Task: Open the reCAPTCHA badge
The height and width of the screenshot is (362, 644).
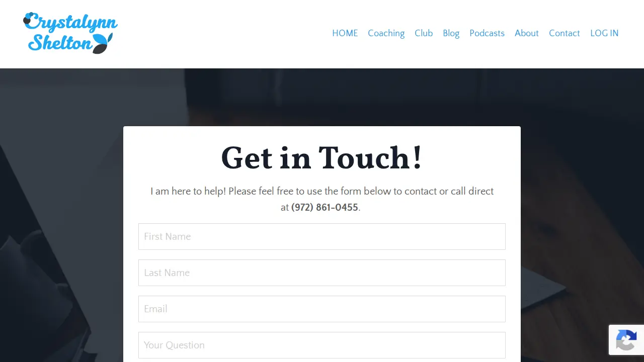Action: pyautogui.click(x=626, y=340)
